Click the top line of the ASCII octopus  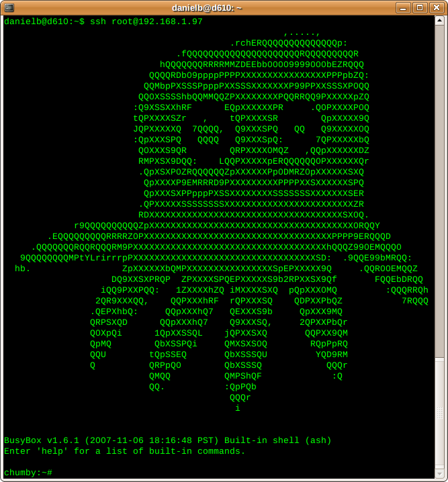point(302,32)
